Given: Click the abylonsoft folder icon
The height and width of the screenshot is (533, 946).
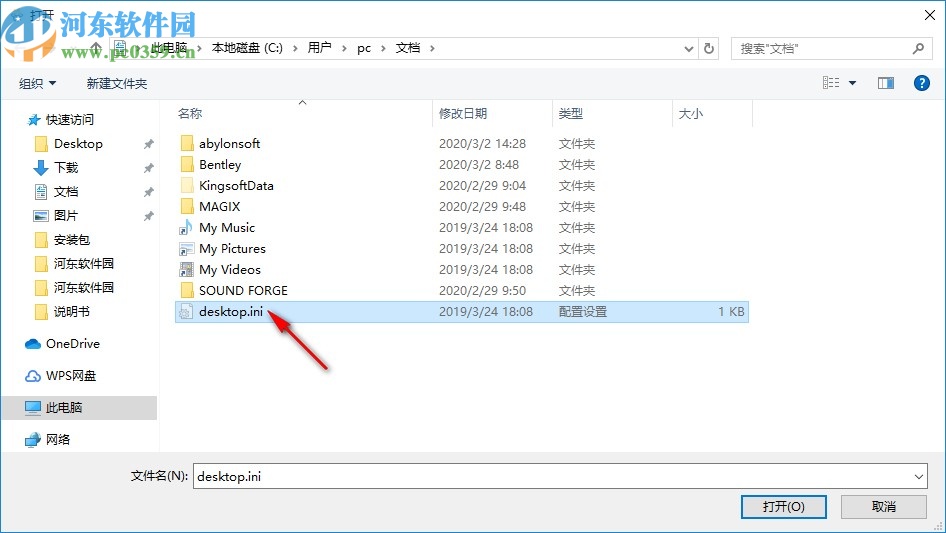Looking at the screenshot, I should (187, 144).
